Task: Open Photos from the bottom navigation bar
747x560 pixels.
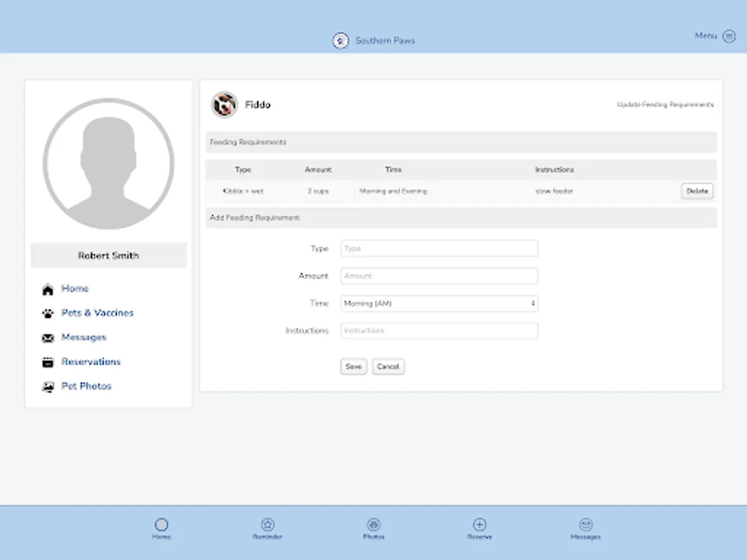Action: pos(374,525)
